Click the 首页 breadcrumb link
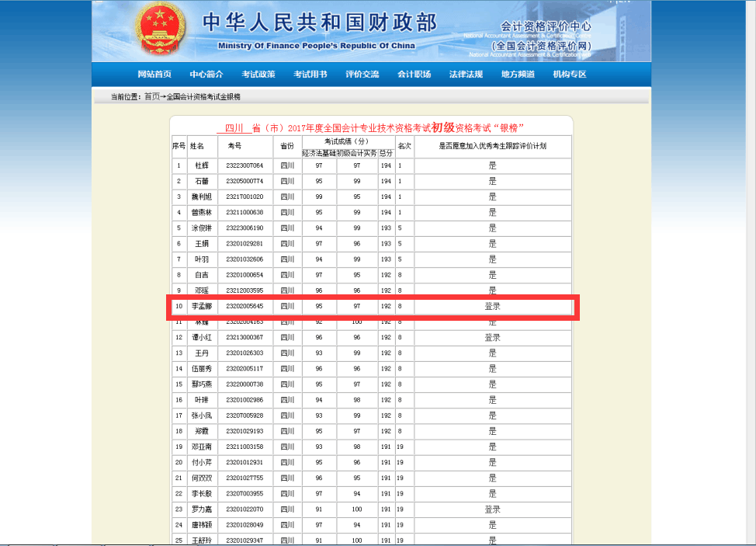Image resolution: width=756 pixels, height=546 pixels. pyautogui.click(x=152, y=97)
